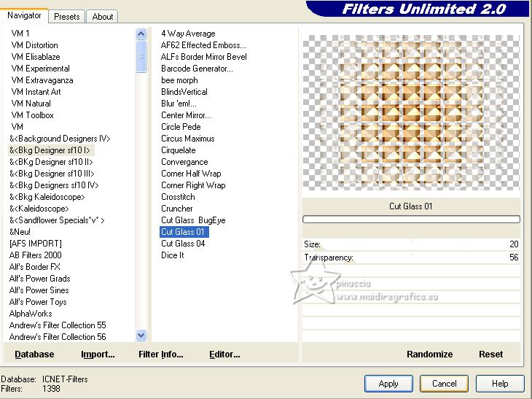Choose Circus Maximus filter
The image size is (532, 399).
pos(187,139)
